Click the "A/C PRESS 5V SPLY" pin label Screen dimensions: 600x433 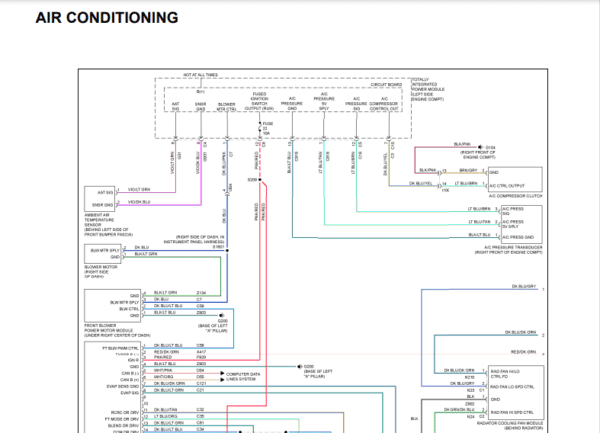pos(513,224)
